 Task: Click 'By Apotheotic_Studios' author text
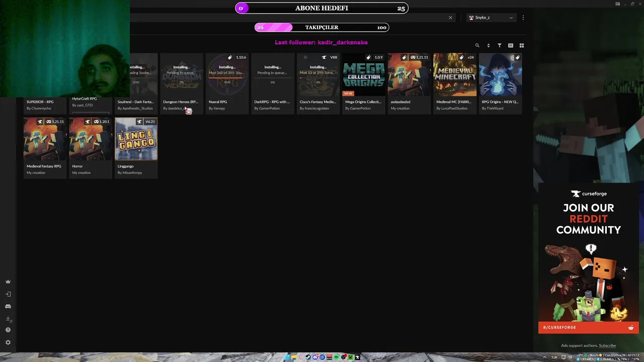point(135,109)
